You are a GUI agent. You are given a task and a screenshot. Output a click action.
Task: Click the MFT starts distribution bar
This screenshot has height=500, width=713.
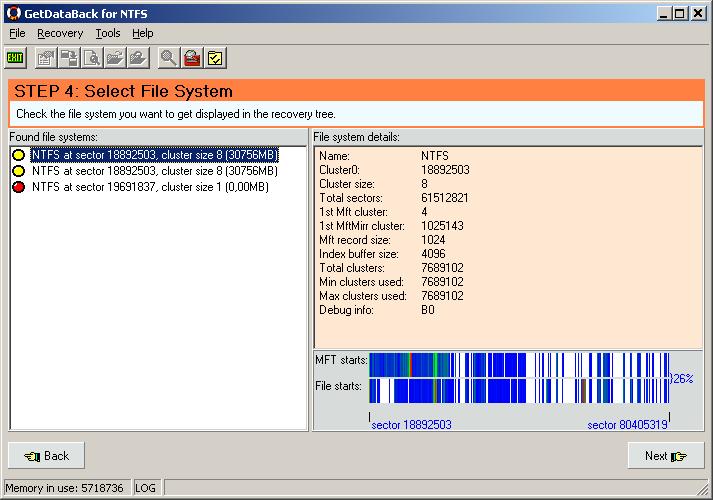519,365
